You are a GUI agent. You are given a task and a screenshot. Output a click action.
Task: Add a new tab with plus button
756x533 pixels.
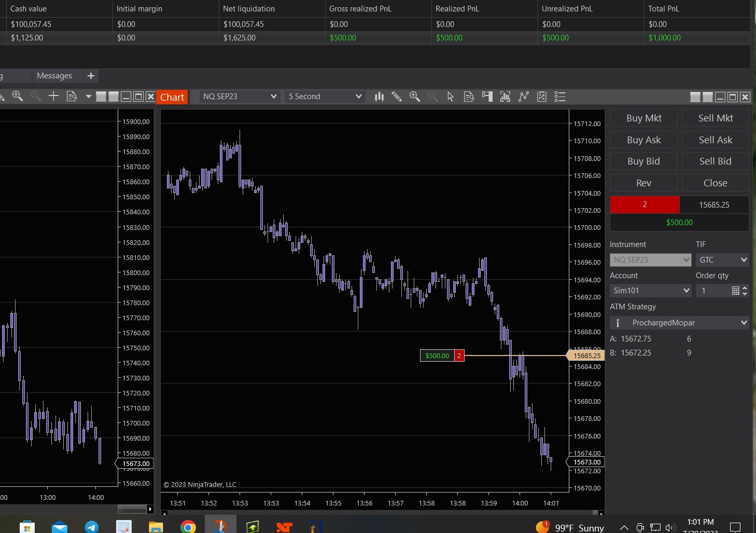coord(91,76)
